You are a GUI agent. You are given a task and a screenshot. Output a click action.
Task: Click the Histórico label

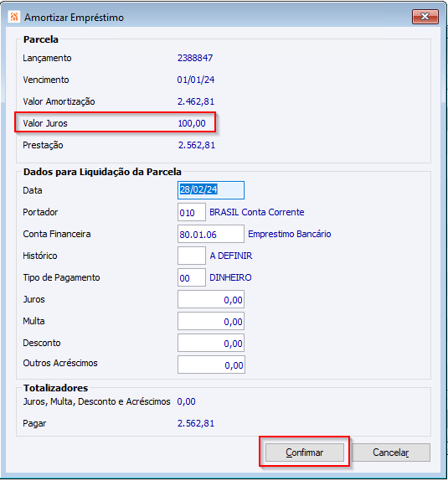pos(40,256)
